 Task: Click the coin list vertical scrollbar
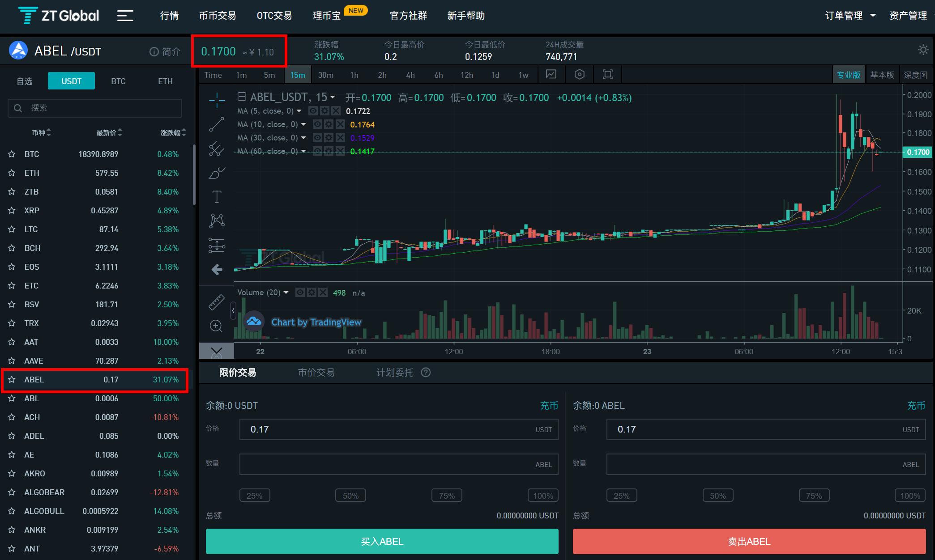(x=194, y=174)
